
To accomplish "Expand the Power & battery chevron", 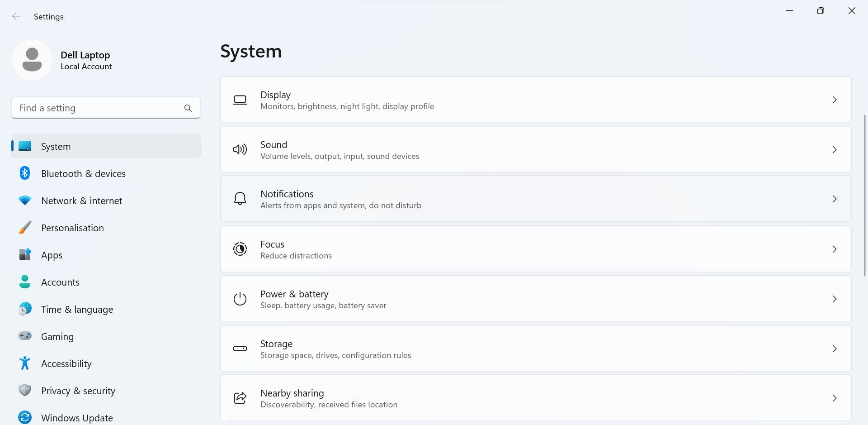I will pos(835,299).
